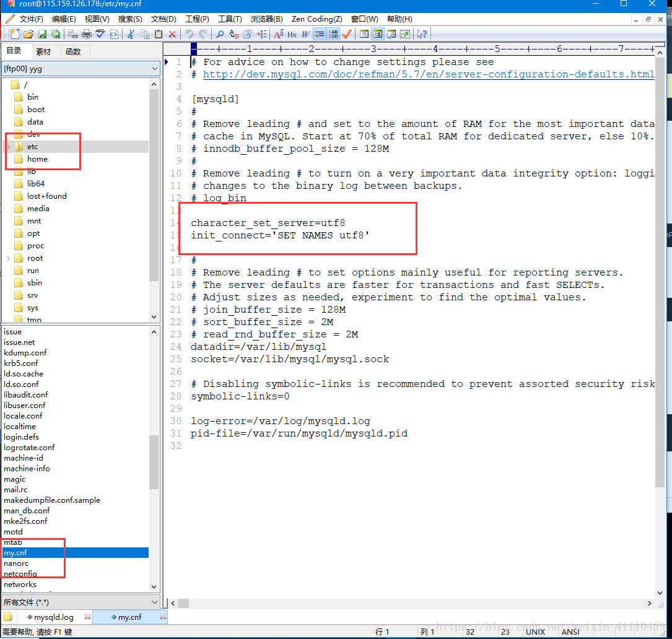This screenshot has width=672, height=639.
Task: Open Find with magnifier icon
Action: [x=220, y=34]
